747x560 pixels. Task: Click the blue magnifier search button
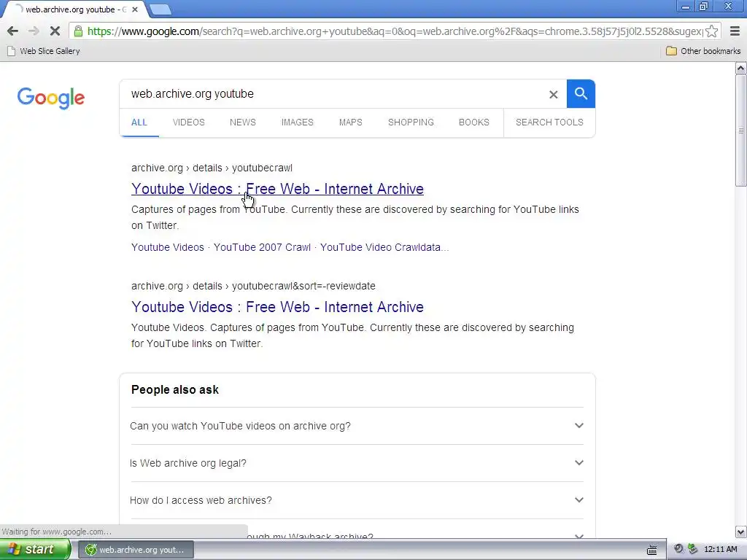point(581,94)
